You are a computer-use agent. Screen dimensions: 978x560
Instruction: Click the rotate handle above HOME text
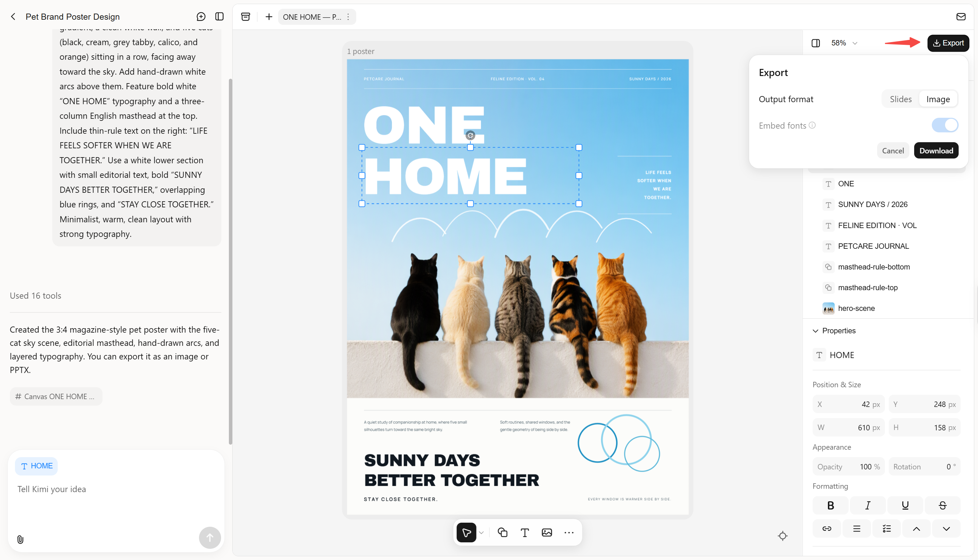(470, 135)
